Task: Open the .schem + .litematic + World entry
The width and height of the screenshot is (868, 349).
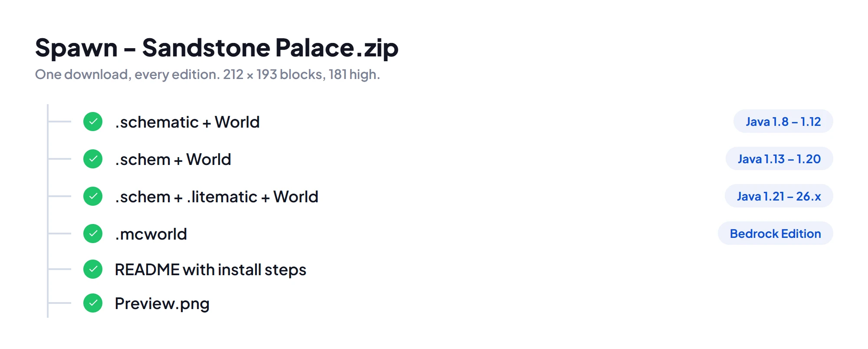Action: pyautogui.click(x=216, y=197)
